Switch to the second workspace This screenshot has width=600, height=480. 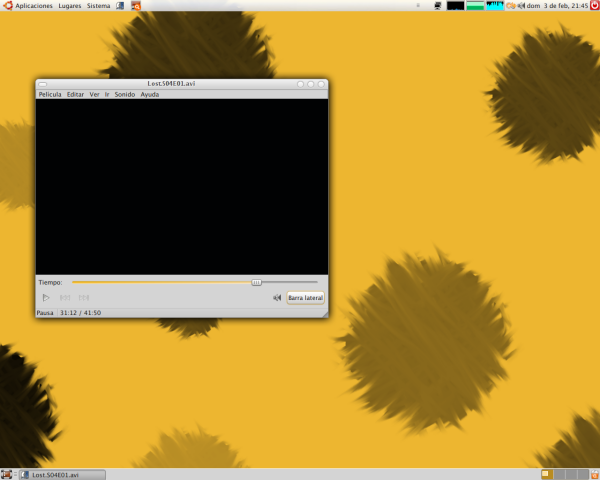click(x=559, y=475)
